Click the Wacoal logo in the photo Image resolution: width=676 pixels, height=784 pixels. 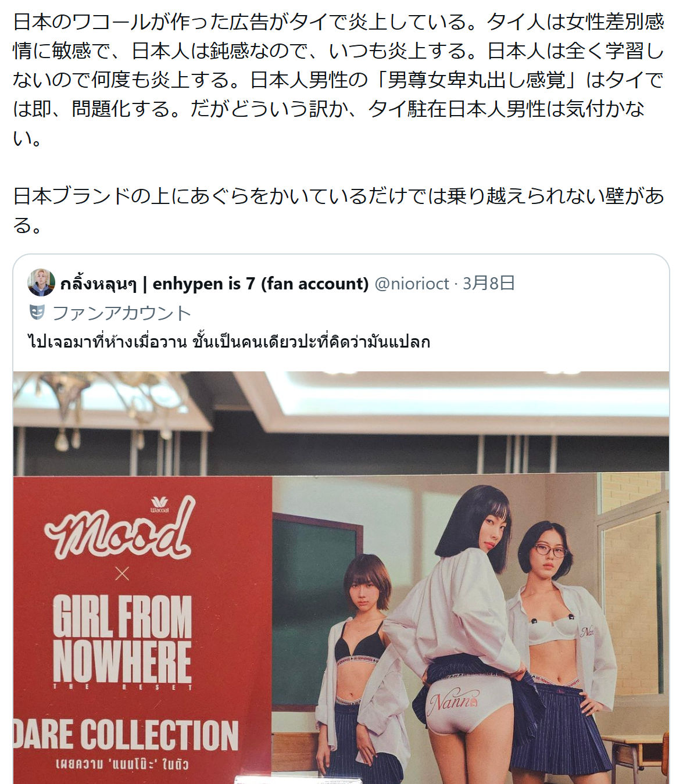tap(159, 504)
